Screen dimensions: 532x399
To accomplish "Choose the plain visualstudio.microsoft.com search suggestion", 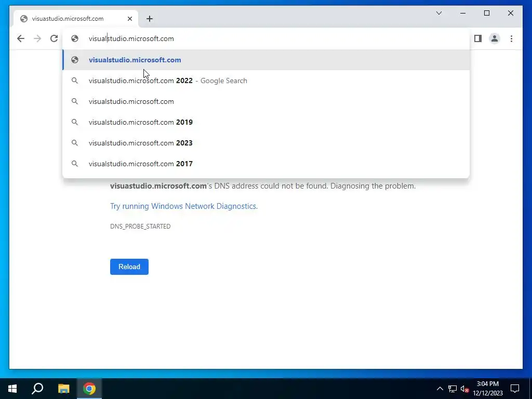I will pyautogui.click(x=267, y=101).
